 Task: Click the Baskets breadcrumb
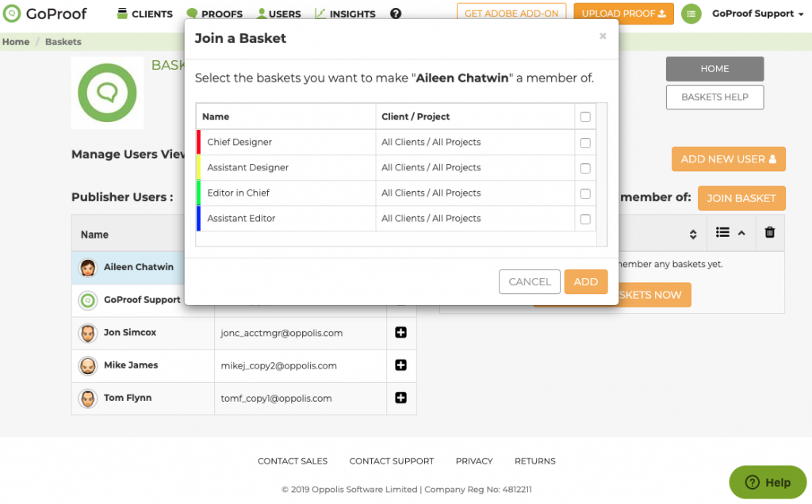tap(63, 42)
